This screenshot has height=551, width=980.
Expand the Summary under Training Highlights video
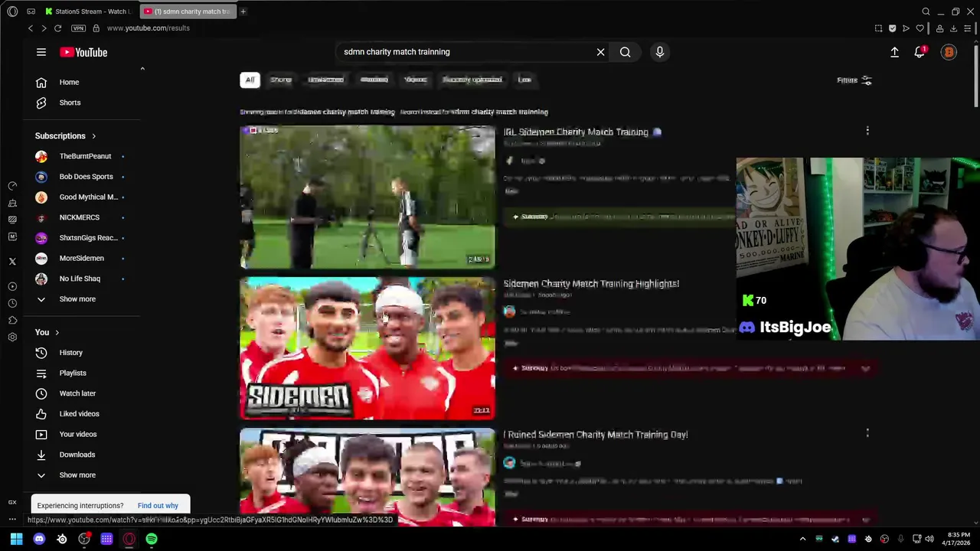[865, 368]
